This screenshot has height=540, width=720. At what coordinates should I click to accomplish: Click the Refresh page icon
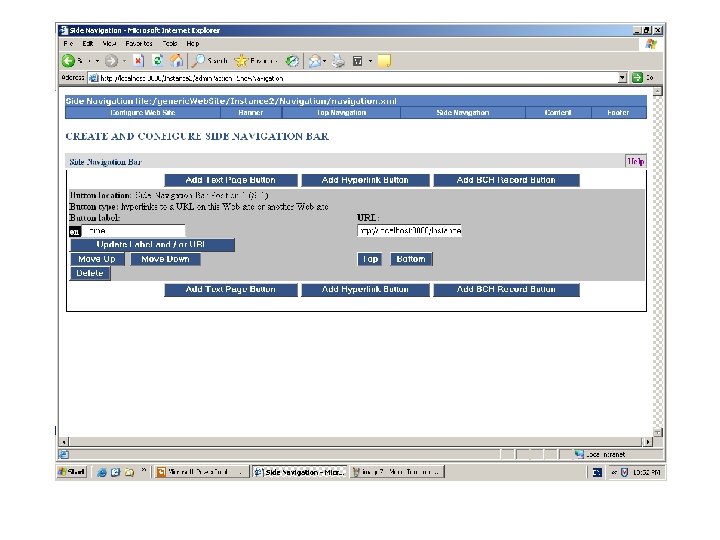(x=158, y=61)
